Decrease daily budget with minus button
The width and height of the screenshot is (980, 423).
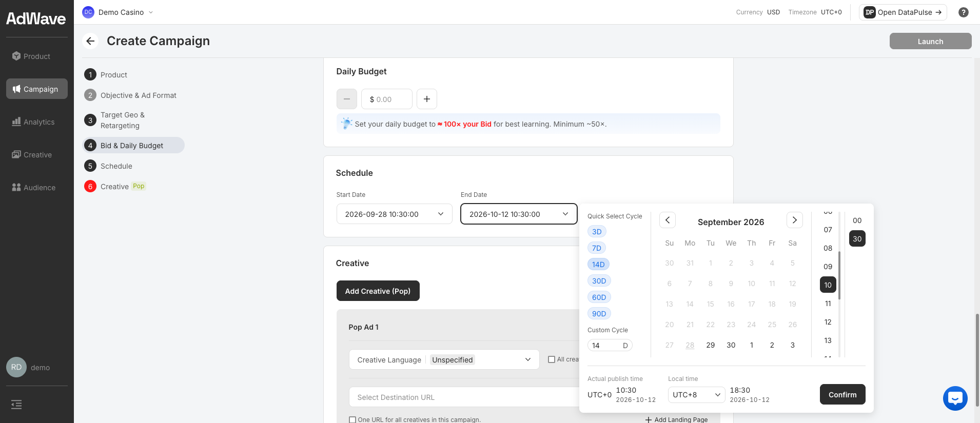(347, 99)
